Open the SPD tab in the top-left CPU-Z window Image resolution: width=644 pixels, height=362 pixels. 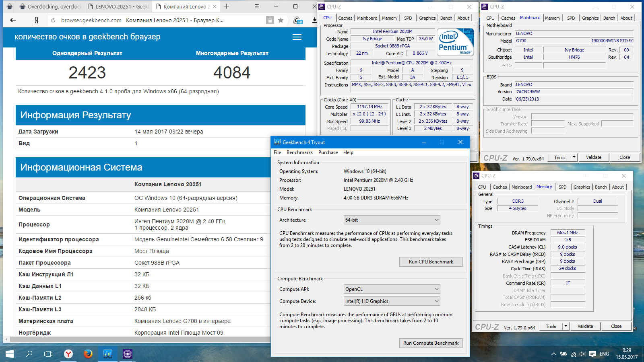click(x=408, y=18)
